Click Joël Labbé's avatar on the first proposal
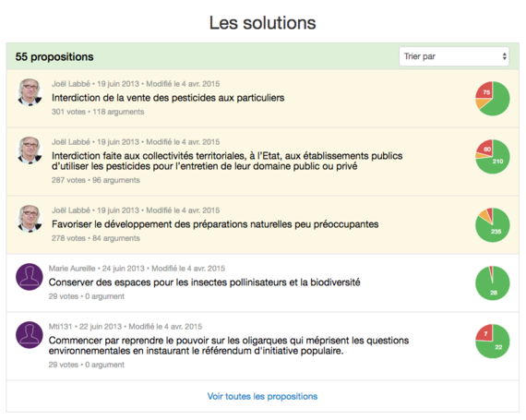 (30, 92)
